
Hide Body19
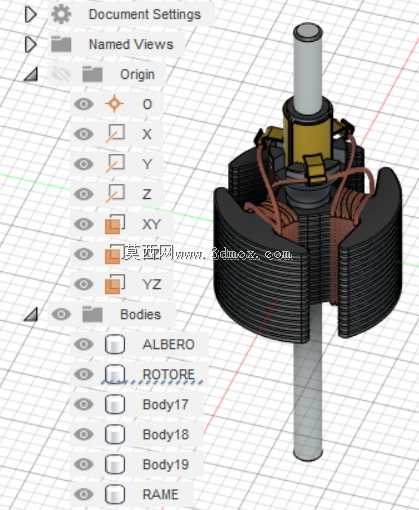click(83, 464)
